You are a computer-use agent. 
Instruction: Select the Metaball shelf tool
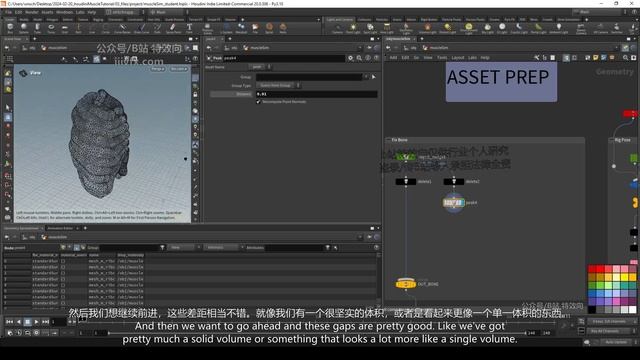tap(241, 28)
